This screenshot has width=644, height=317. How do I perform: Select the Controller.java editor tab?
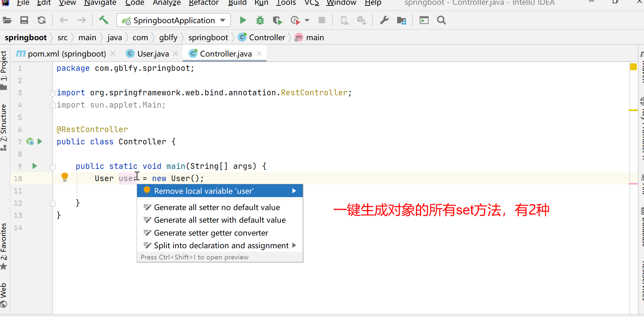226,54
